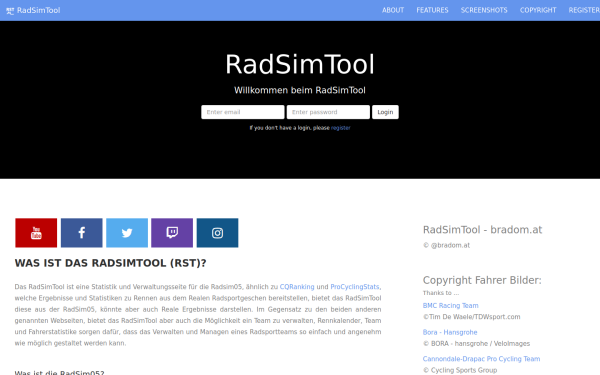Focus the Enter email field
Screen dimensions: 600x375
pyautogui.click(x=243, y=112)
